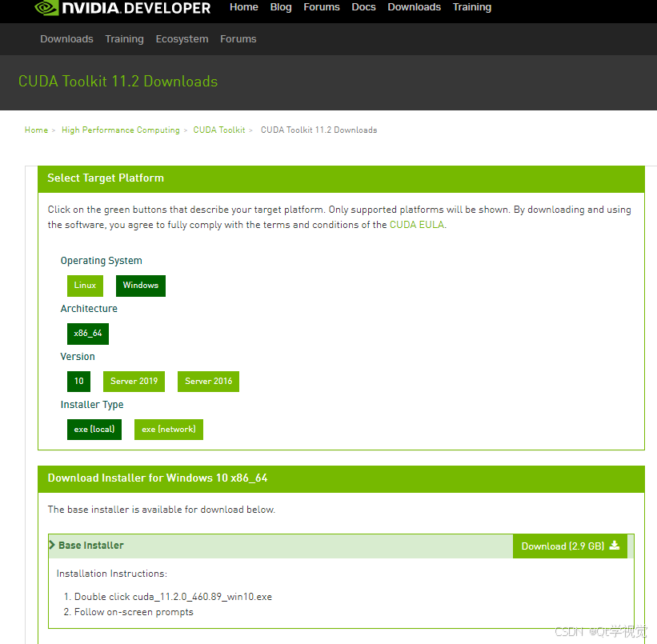The width and height of the screenshot is (657, 644).
Task: Select Ecosystem in the sub-navigation
Action: [182, 39]
